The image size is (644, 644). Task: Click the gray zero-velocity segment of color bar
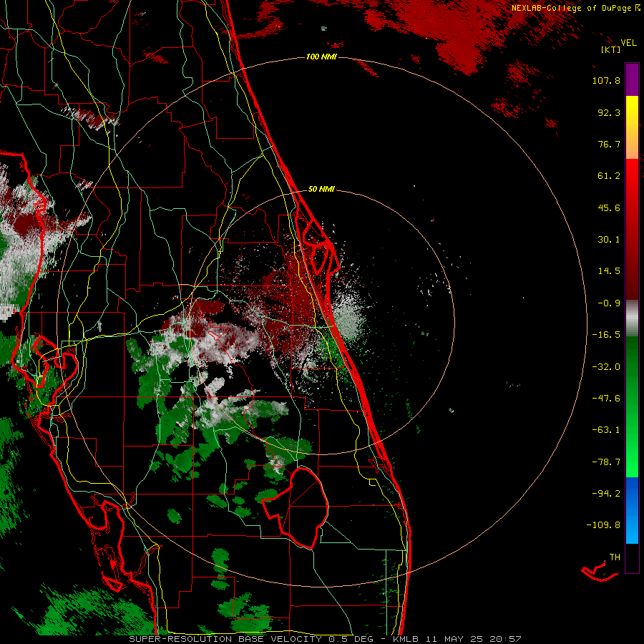(632, 318)
